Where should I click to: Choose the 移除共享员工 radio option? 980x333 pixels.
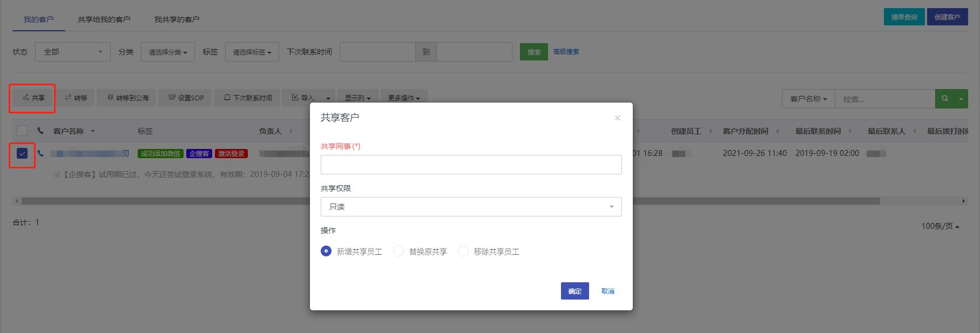463,252
